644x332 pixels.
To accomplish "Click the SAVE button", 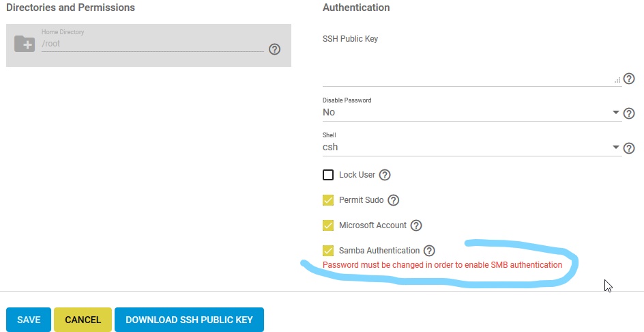I will click(29, 320).
